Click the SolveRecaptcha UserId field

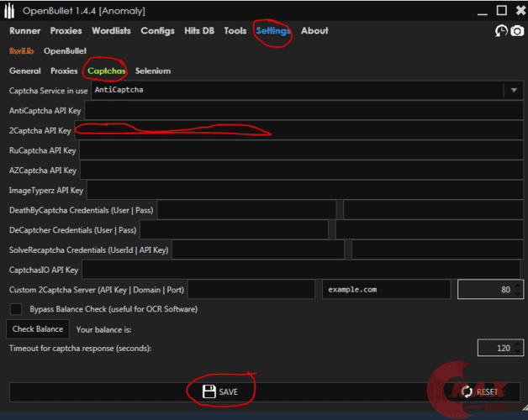pyautogui.click(x=258, y=250)
